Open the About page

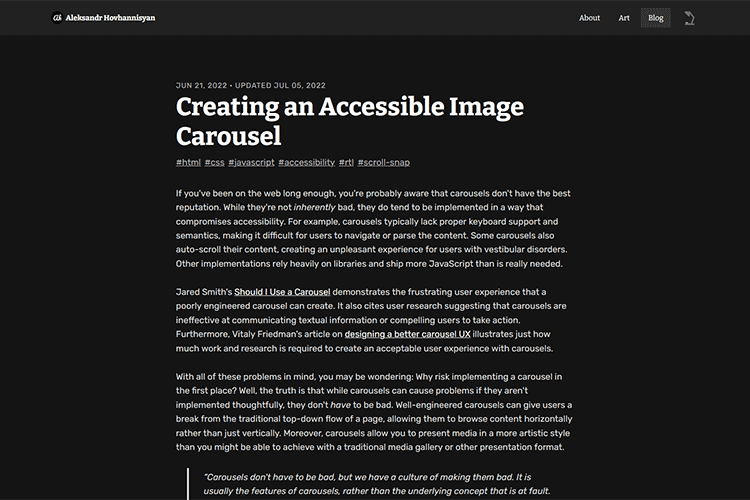click(590, 18)
